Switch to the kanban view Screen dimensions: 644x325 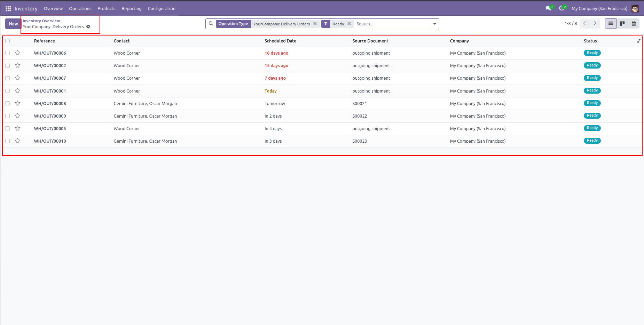click(622, 23)
